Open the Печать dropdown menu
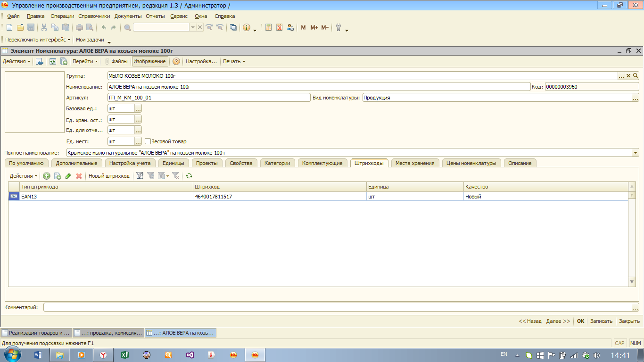The width and height of the screenshot is (644, 362). coord(234,61)
